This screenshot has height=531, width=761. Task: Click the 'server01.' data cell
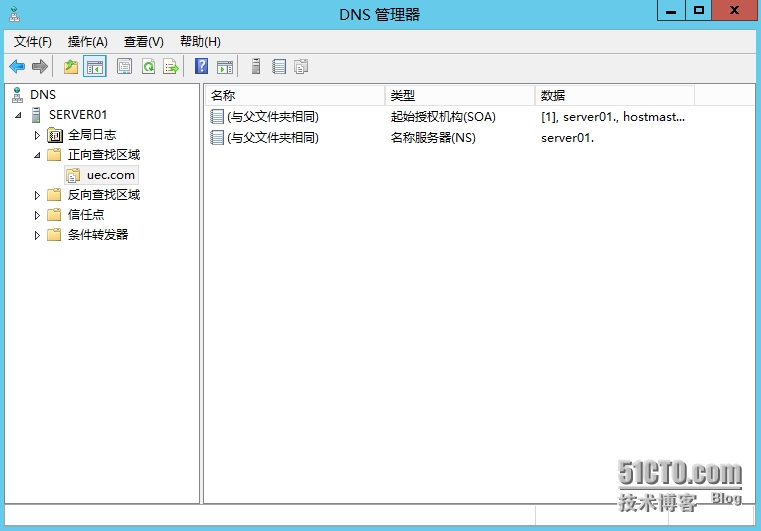(x=567, y=138)
